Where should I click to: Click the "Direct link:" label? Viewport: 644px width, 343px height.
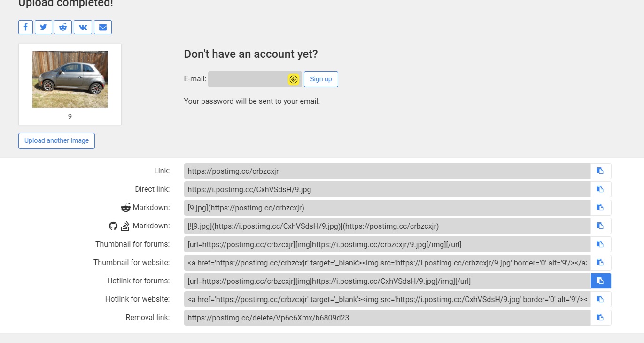tap(152, 189)
